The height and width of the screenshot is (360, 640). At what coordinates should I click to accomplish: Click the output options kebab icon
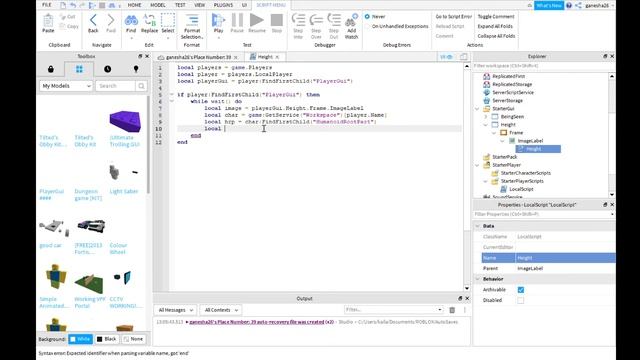pyautogui.click(x=464, y=310)
